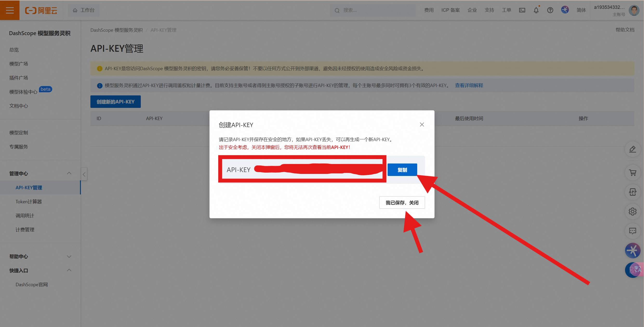Collapse the 管理中心 sidebar section

[69, 173]
